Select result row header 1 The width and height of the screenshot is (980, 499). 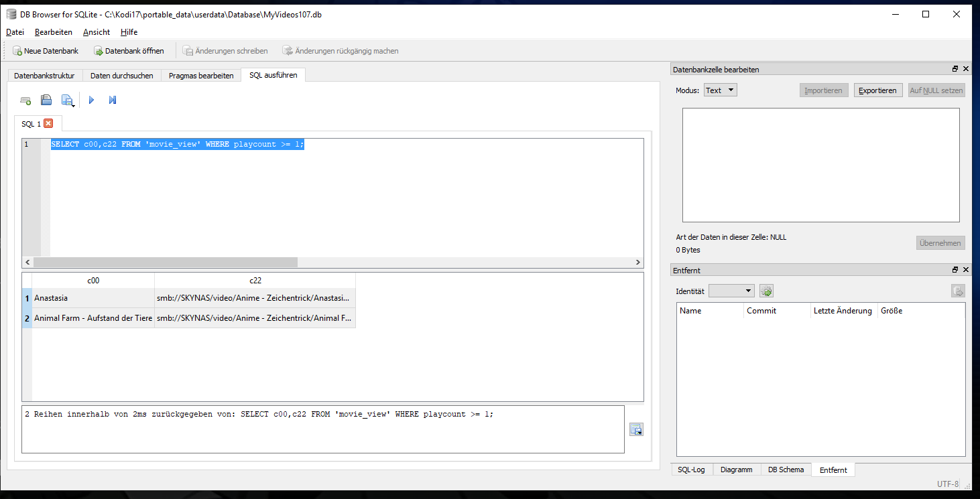27,298
